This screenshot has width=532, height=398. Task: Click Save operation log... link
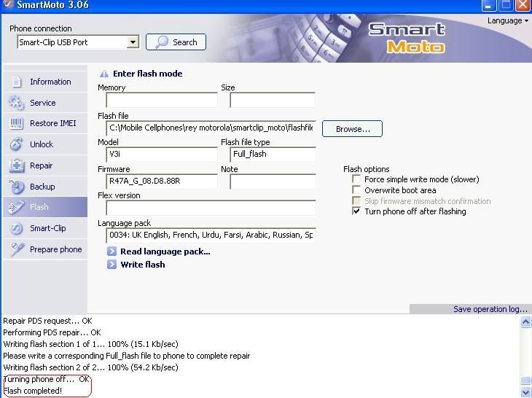[x=490, y=309]
